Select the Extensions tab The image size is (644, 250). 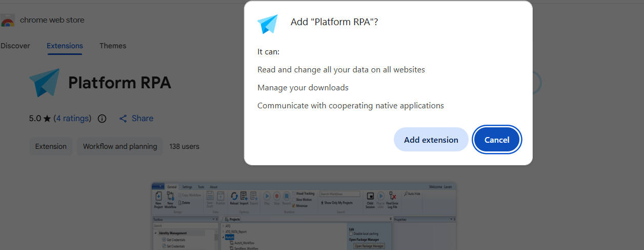coord(65,46)
